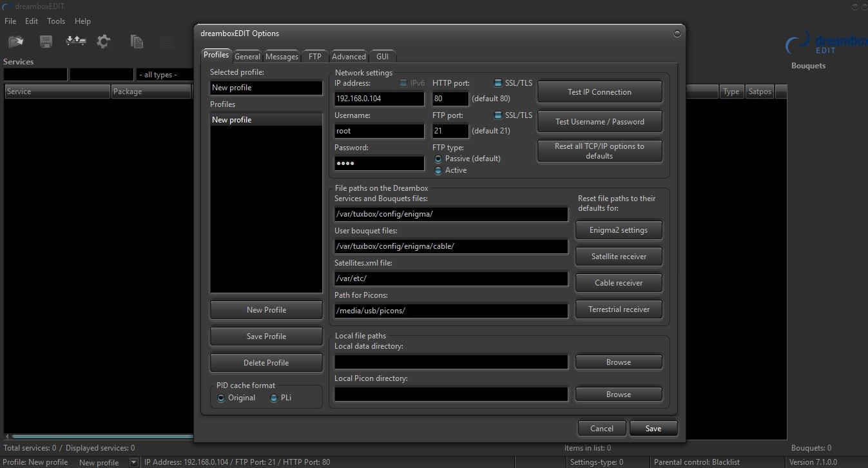Open the Tools menu
868x468 pixels.
pyautogui.click(x=56, y=21)
